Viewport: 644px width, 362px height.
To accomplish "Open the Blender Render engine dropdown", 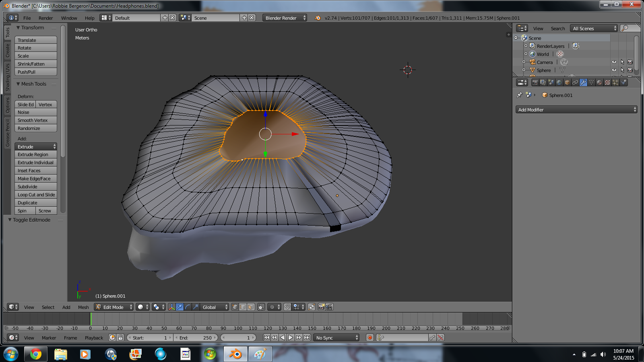I will tap(285, 18).
